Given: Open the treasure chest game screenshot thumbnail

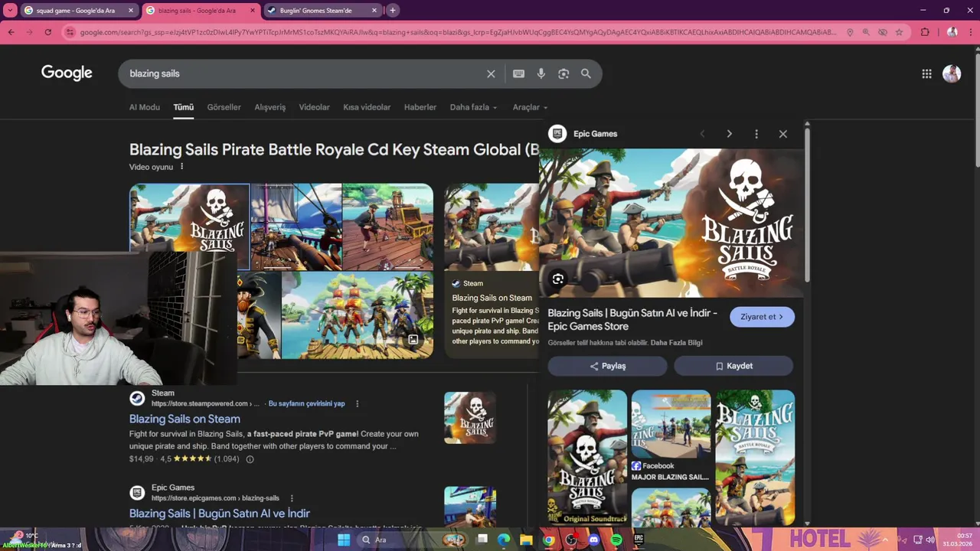Looking at the screenshot, I should pos(387,227).
